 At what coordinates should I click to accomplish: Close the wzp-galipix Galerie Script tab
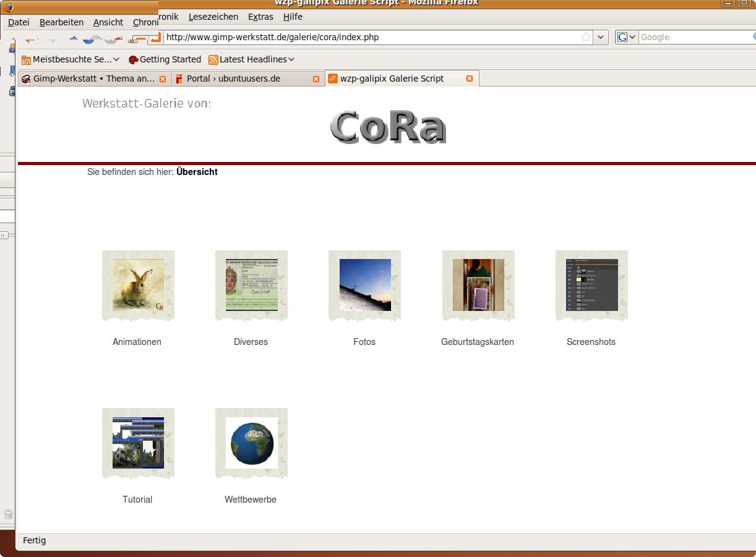[x=470, y=79]
